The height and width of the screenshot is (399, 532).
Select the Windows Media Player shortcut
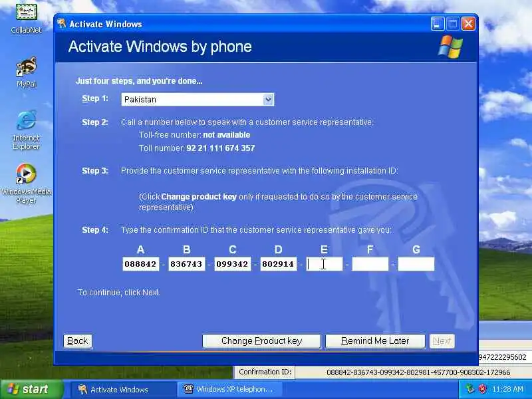(x=26, y=184)
